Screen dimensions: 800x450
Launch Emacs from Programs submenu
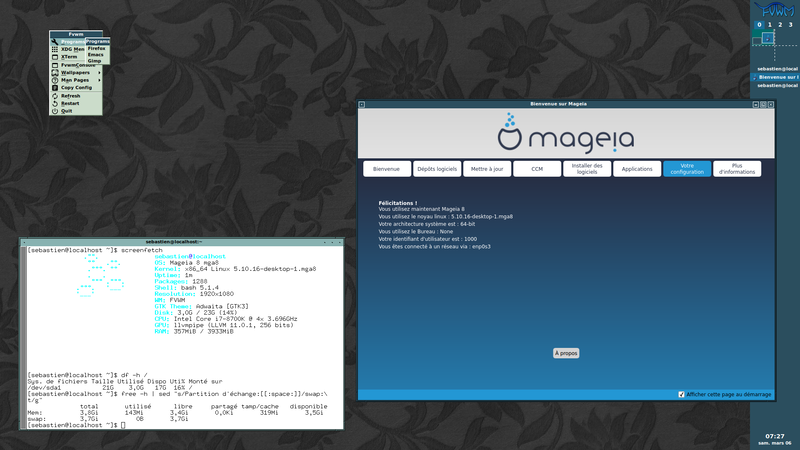pos(97,55)
